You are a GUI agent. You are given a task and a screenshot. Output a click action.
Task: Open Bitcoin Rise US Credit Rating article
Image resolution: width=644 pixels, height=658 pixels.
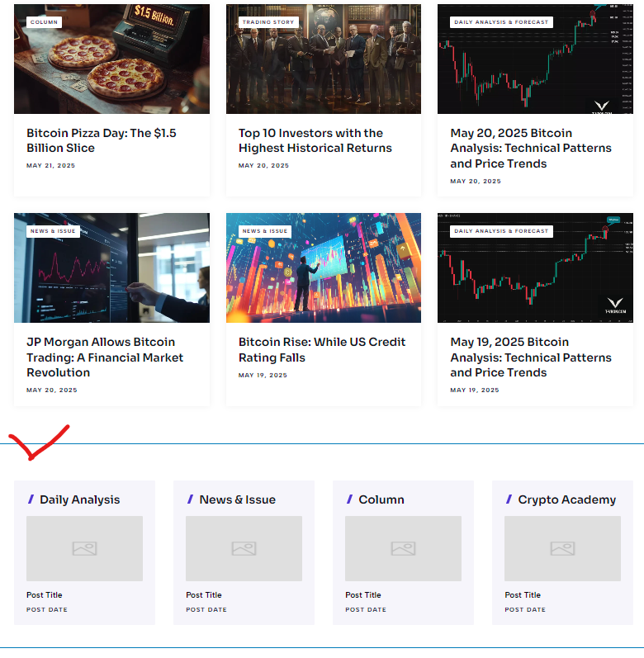[x=322, y=349]
